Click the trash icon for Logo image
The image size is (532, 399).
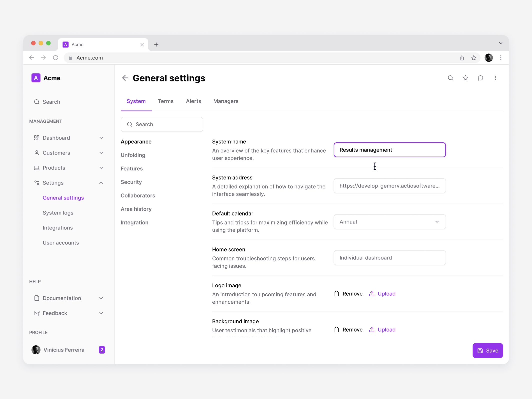(337, 294)
